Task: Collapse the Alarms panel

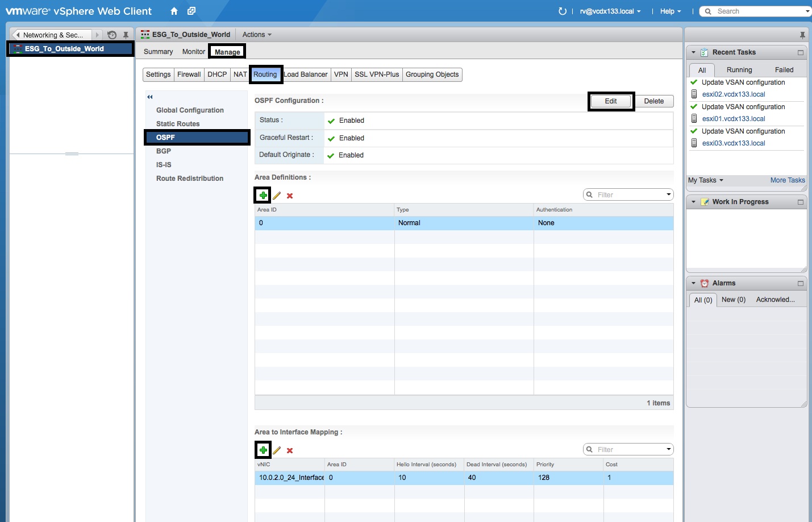Action: (x=693, y=283)
